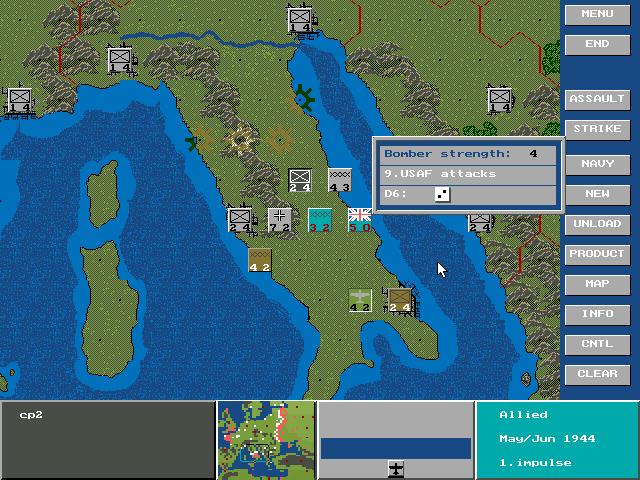The width and height of the screenshot is (640, 480).
Task: Select the UNLOAD command
Action: (x=597, y=224)
